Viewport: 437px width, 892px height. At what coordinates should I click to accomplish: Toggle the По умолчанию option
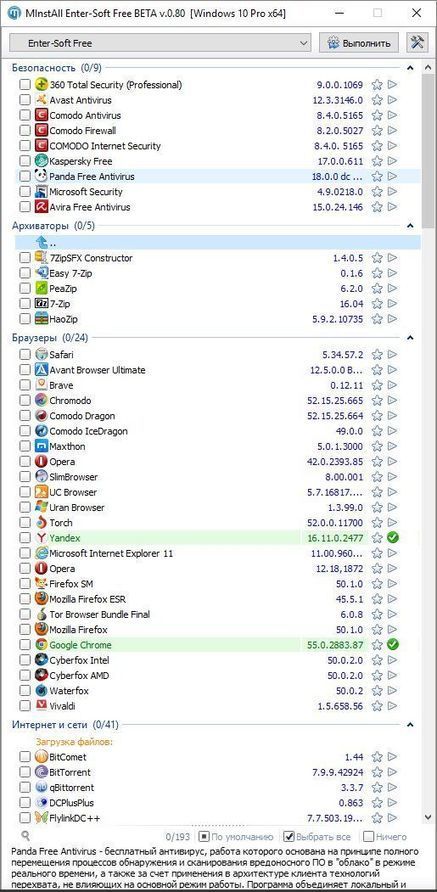(236, 837)
